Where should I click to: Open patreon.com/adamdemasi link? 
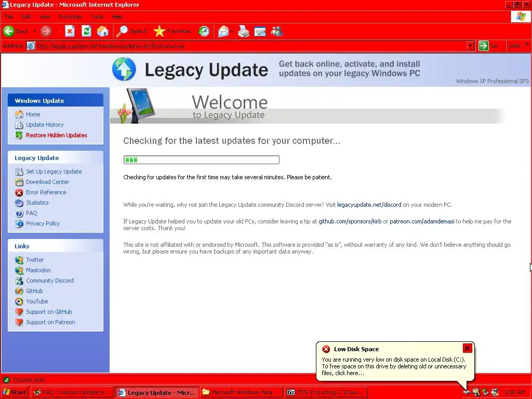422,221
